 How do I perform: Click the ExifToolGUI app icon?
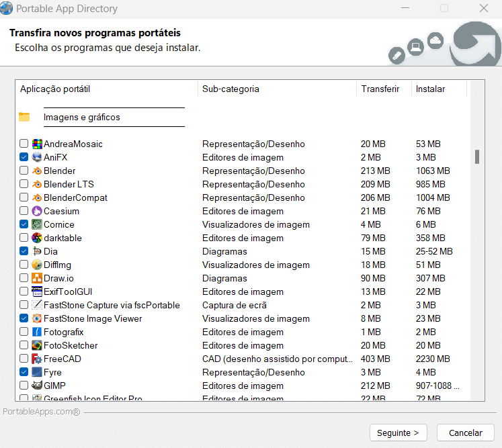click(x=37, y=292)
